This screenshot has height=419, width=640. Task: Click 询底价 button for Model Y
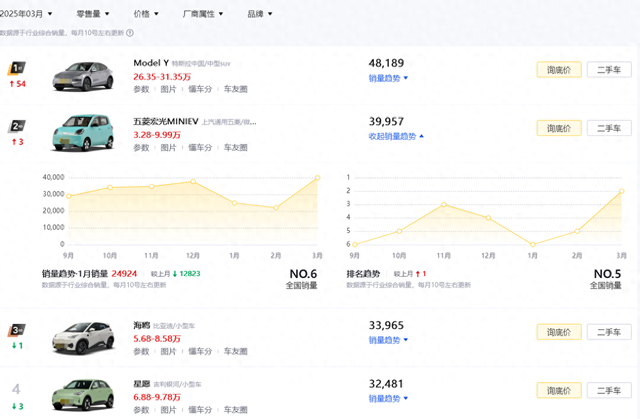(x=559, y=70)
